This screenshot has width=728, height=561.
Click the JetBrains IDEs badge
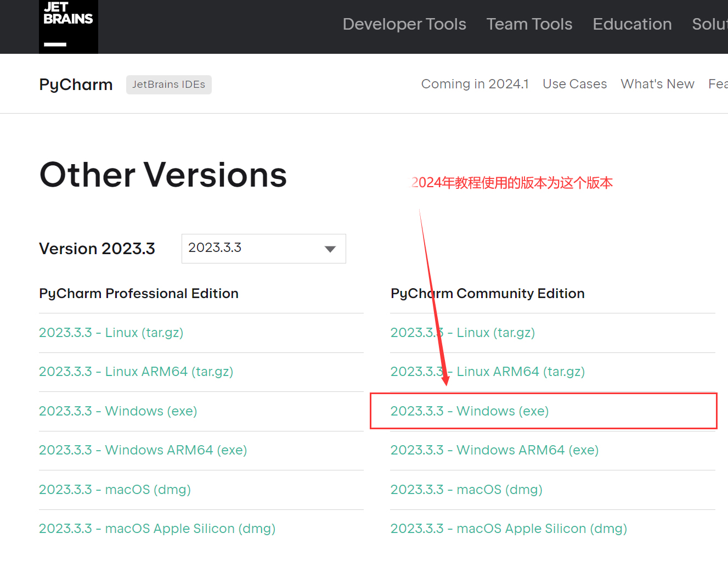tap(169, 85)
